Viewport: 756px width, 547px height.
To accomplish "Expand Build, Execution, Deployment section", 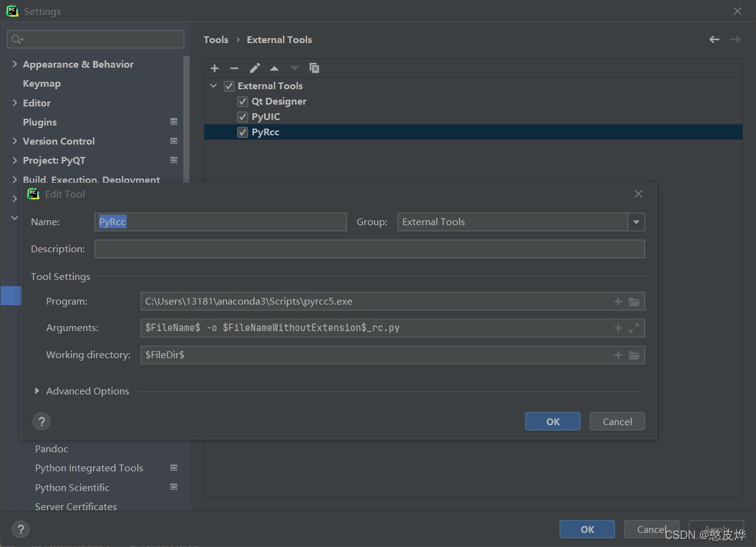I will tap(15, 180).
